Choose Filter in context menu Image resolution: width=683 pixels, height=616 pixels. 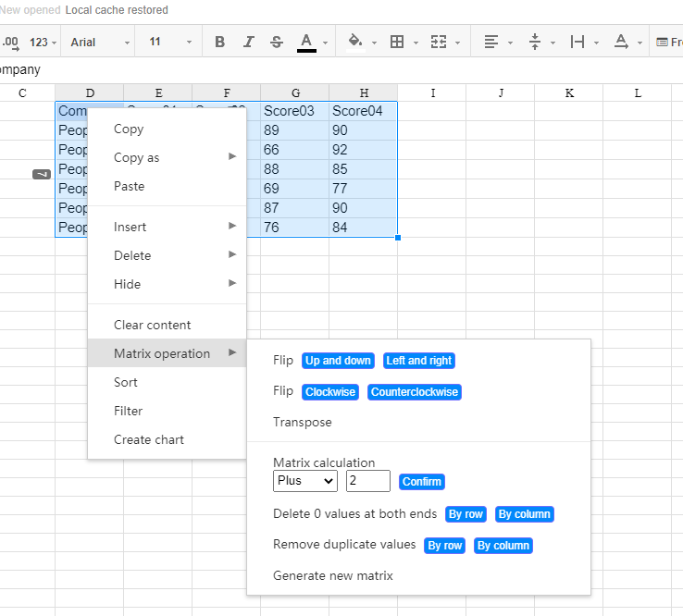pyautogui.click(x=167, y=411)
